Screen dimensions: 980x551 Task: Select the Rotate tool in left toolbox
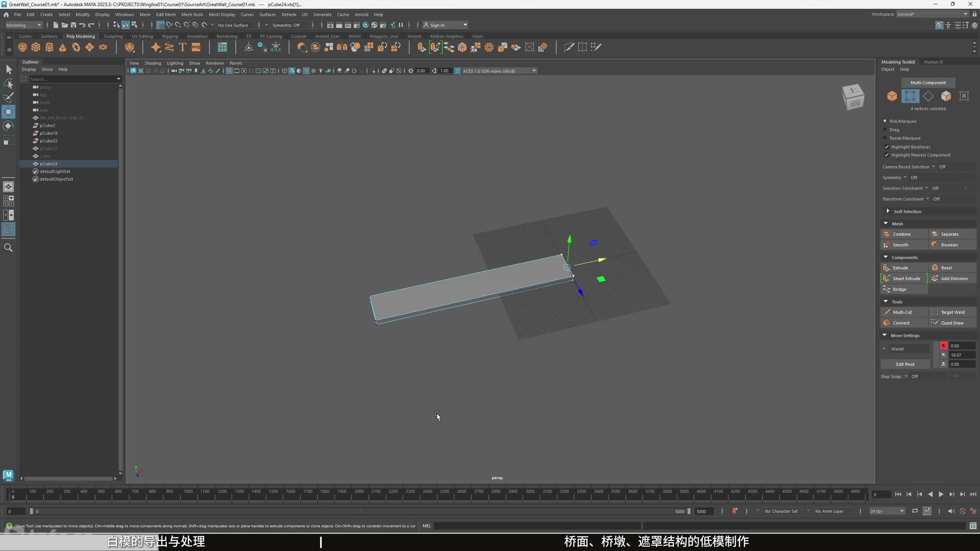[8, 126]
